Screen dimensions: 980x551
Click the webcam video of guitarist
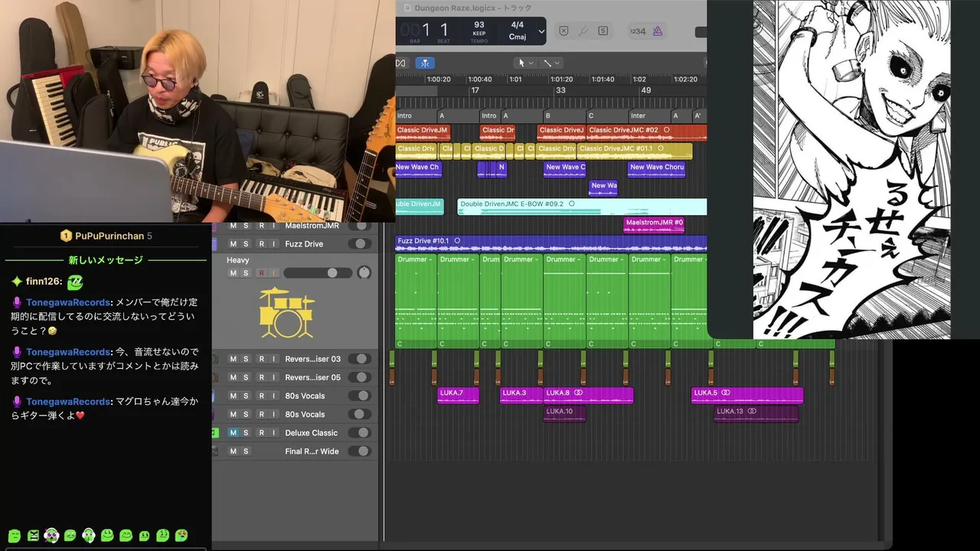(x=198, y=111)
